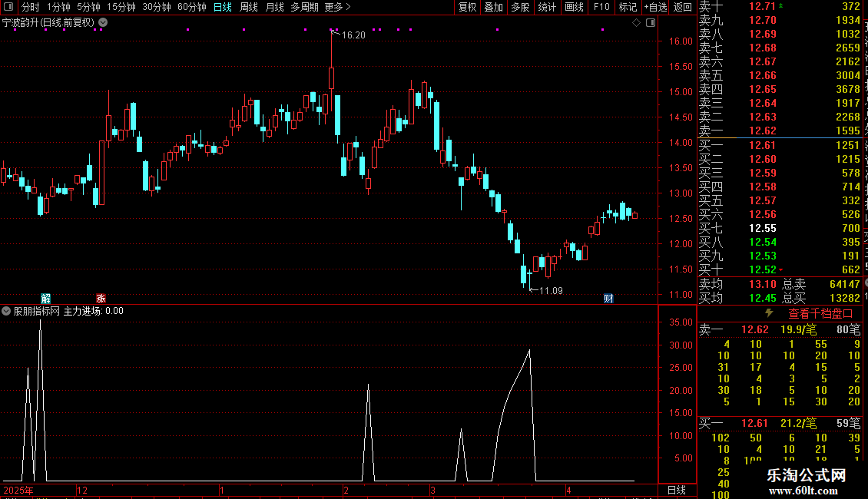
Task: Select the 卖一 12.62 ask row
Action: [x=780, y=131]
